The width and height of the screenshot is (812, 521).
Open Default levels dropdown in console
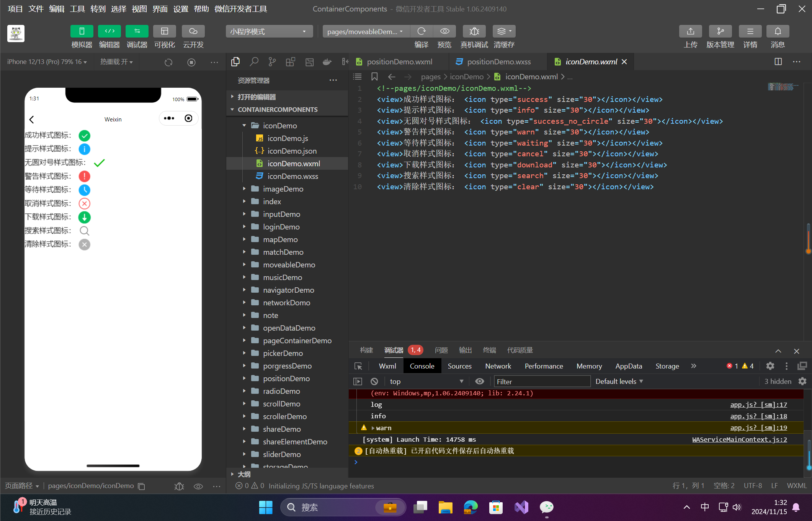tap(619, 382)
